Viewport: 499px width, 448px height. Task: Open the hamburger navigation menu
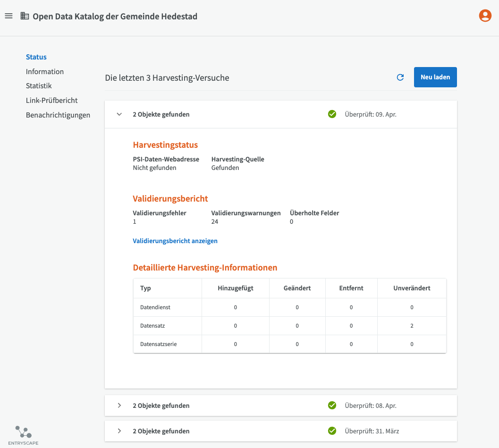(8, 16)
